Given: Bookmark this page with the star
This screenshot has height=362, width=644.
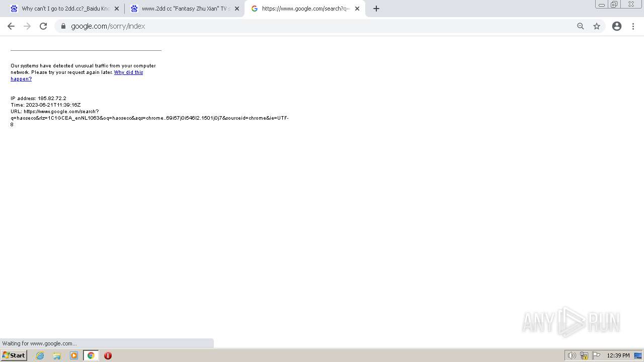Looking at the screenshot, I should point(597,26).
